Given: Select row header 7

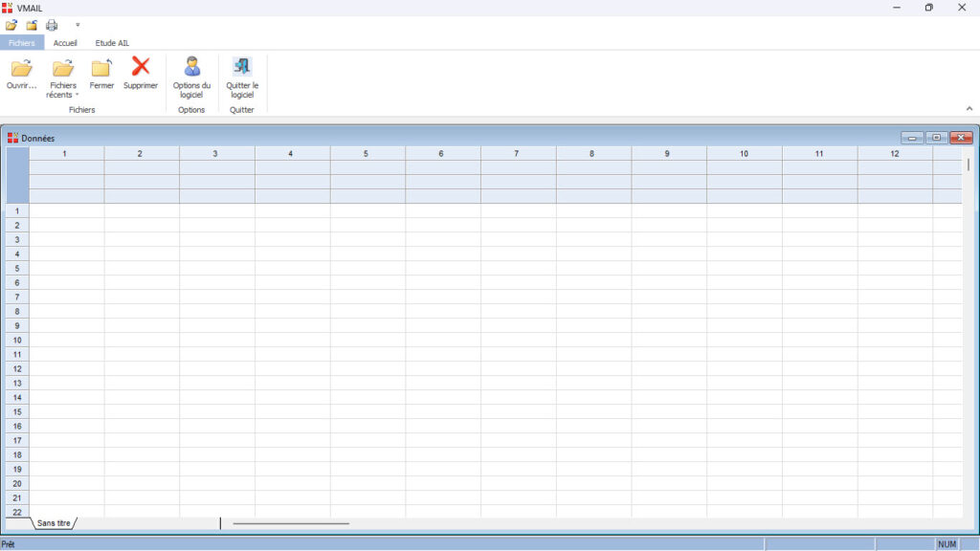Looking at the screenshot, I should pos(17,298).
